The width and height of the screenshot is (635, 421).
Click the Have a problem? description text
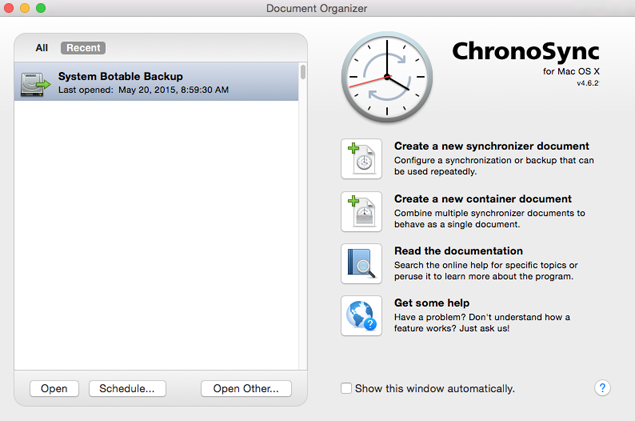pos(482,323)
